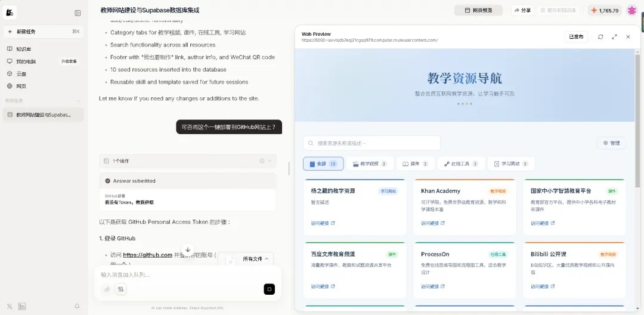Viewport: 644px width, 315px height.
Task: Refresh the web preview
Action: tap(600, 36)
